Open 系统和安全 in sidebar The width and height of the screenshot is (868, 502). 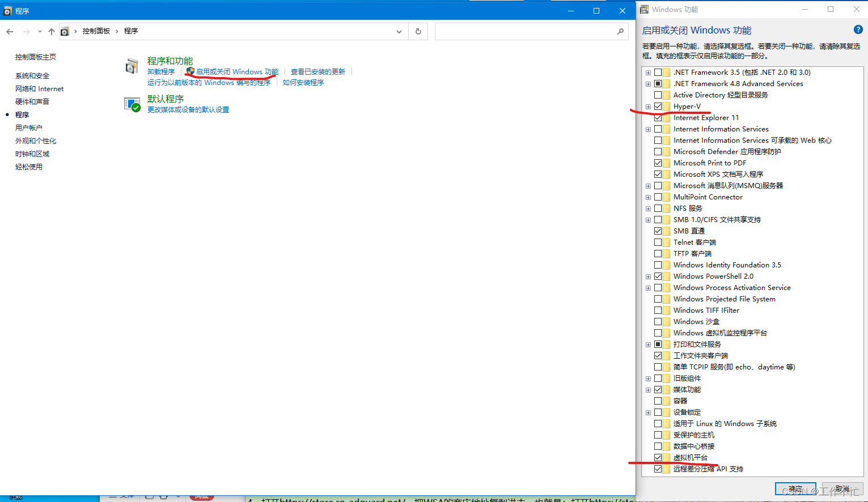[32, 76]
